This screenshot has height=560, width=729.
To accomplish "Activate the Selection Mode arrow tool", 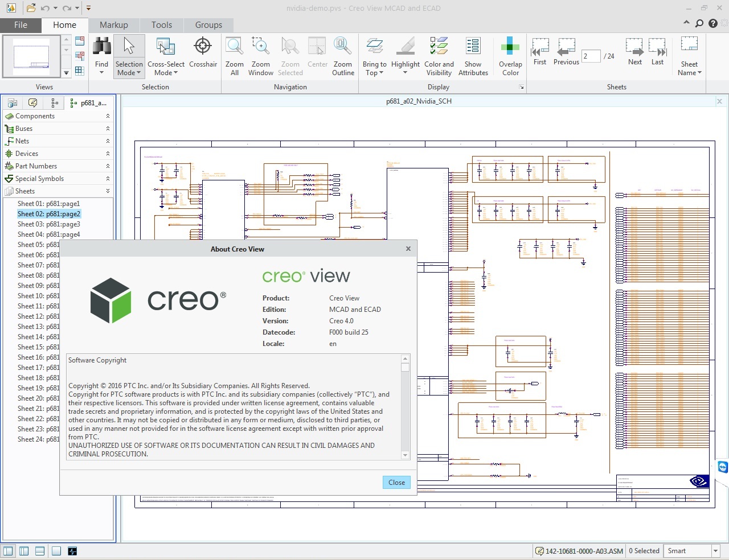I will pos(129,46).
